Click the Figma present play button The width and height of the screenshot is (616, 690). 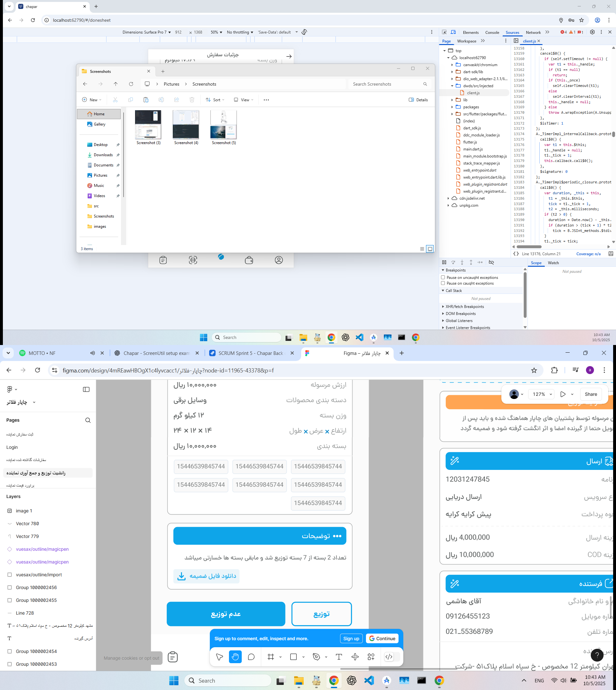(x=563, y=394)
